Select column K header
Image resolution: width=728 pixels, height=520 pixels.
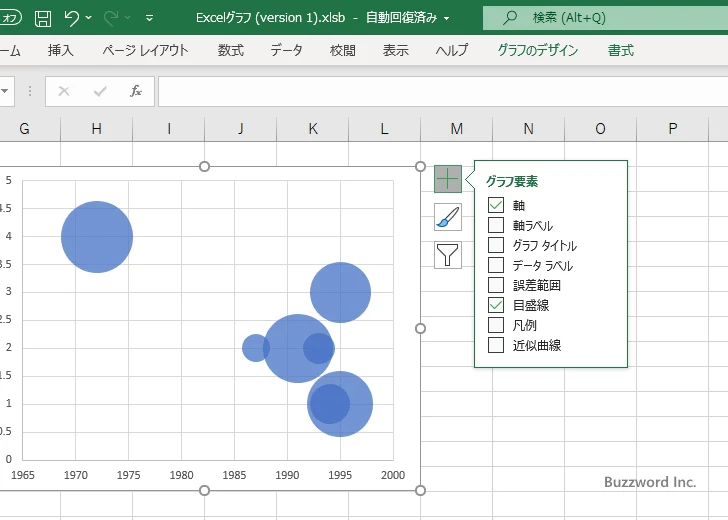pyautogui.click(x=312, y=129)
